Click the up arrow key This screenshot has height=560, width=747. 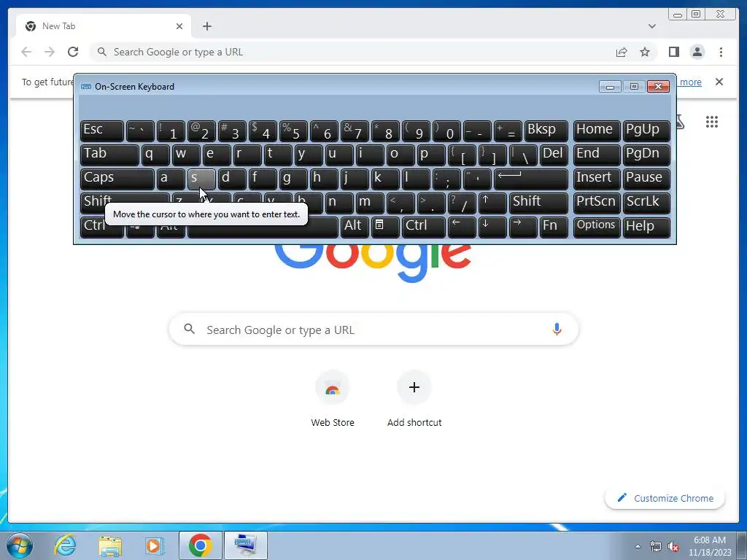coord(492,203)
